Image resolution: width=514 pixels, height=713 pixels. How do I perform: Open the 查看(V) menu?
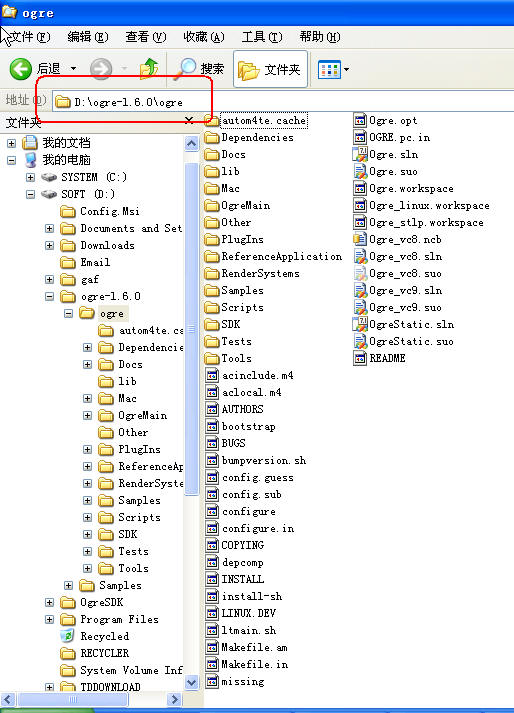pos(146,37)
